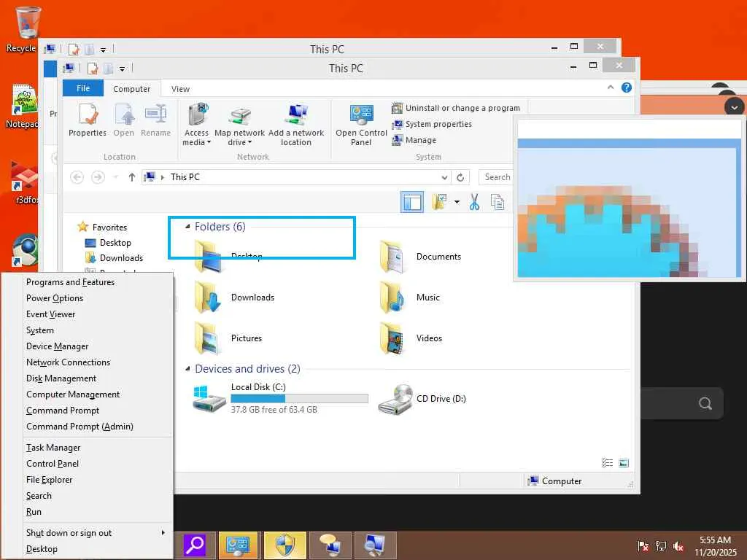
Task: Switch to details view icon
Action: click(x=607, y=463)
